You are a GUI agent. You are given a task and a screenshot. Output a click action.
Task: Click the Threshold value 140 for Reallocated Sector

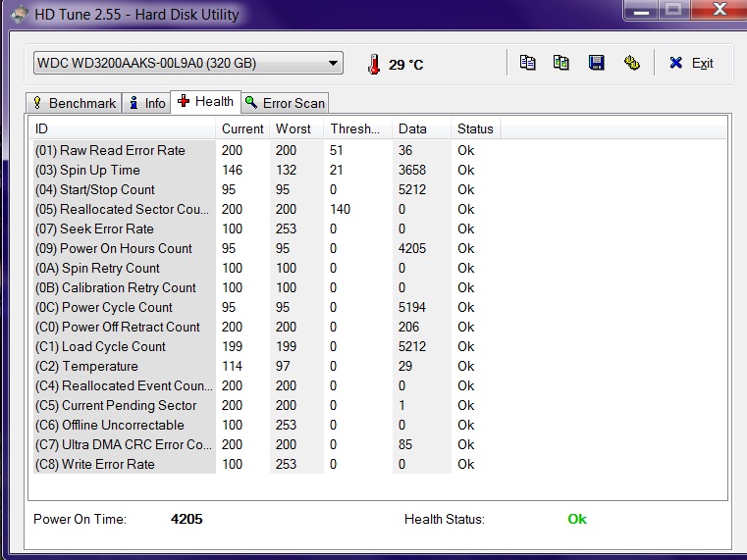[x=341, y=209]
